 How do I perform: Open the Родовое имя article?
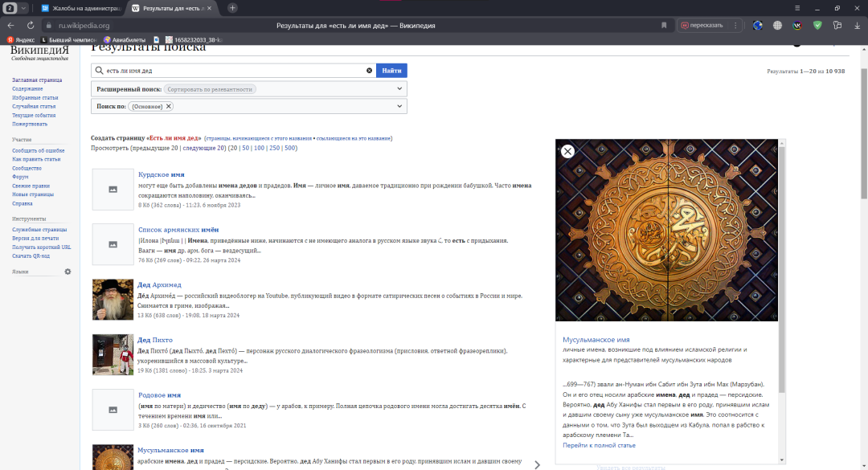coord(159,394)
